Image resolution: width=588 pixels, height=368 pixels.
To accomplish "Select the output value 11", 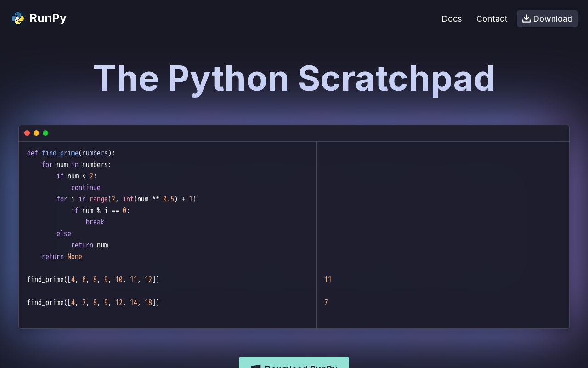I will tap(328, 280).
